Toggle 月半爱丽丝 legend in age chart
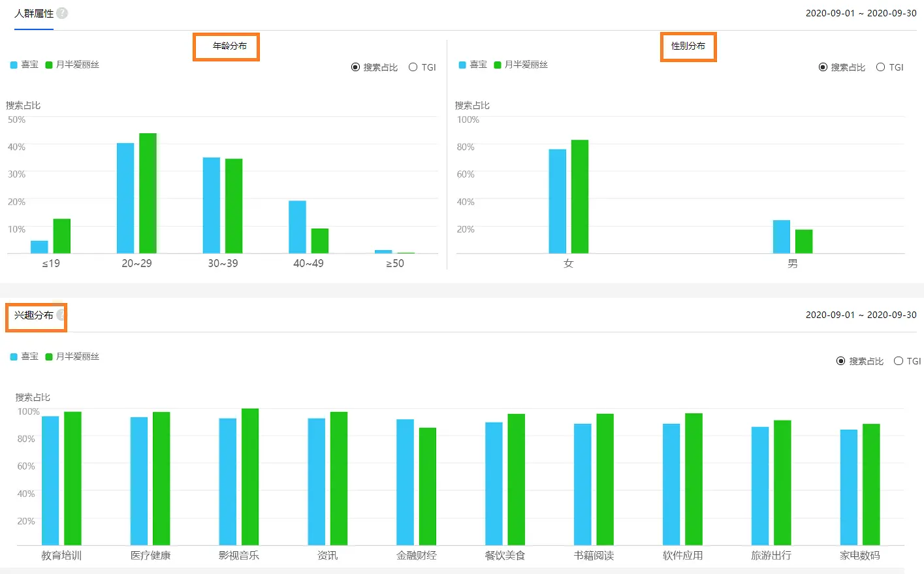 pyautogui.click(x=72, y=65)
